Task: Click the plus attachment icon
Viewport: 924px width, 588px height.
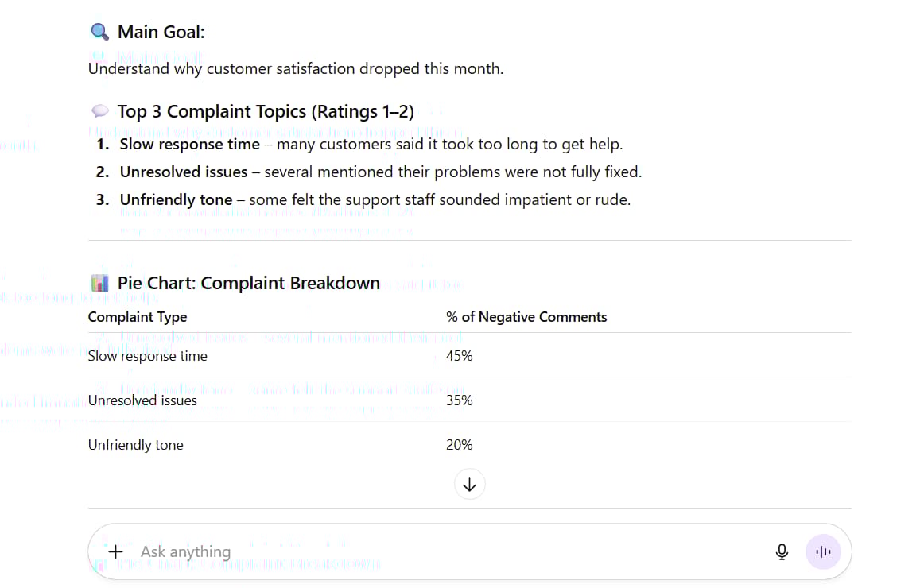Action: click(115, 551)
